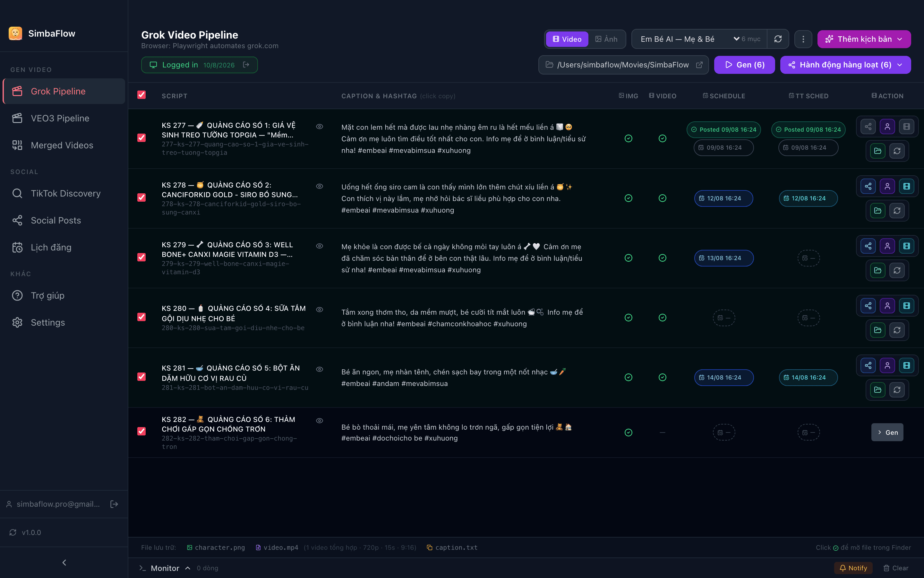Uncheck the KS 280 row checkbox
This screenshot has height=578, width=924.
click(142, 317)
